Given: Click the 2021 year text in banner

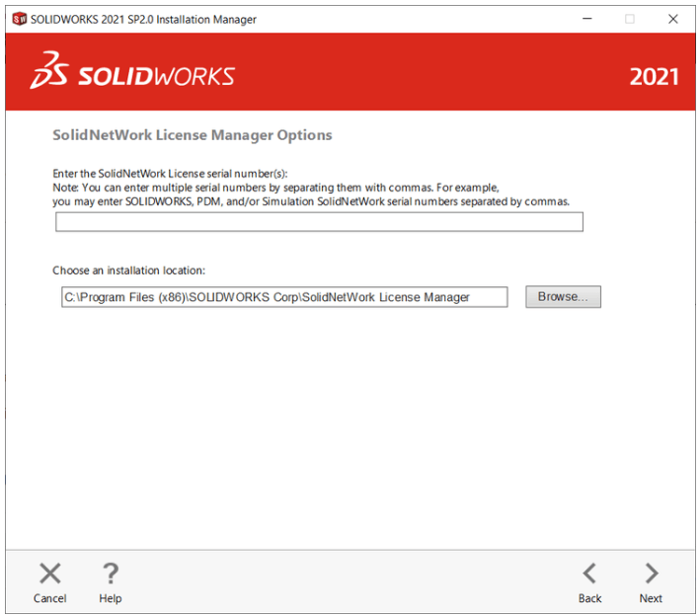Looking at the screenshot, I should coord(654,77).
